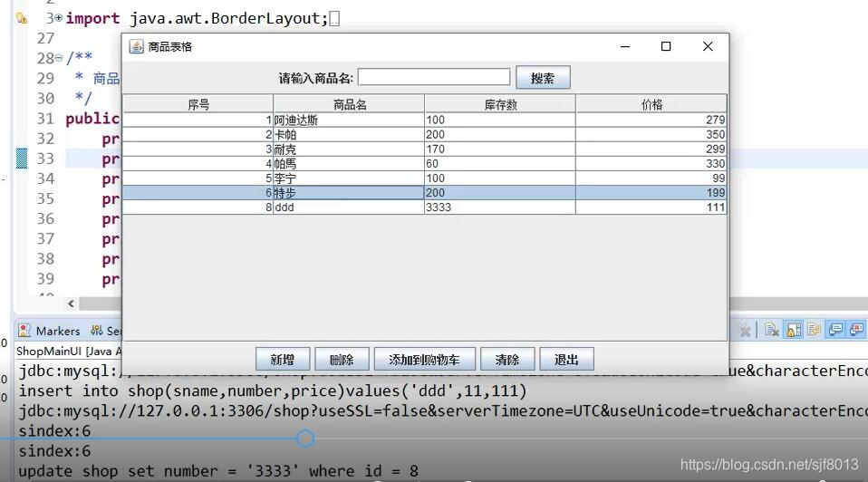Viewport: 868px width, 482px height.
Task: Click stock value 3333 in the ddd row
Action: (x=500, y=207)
